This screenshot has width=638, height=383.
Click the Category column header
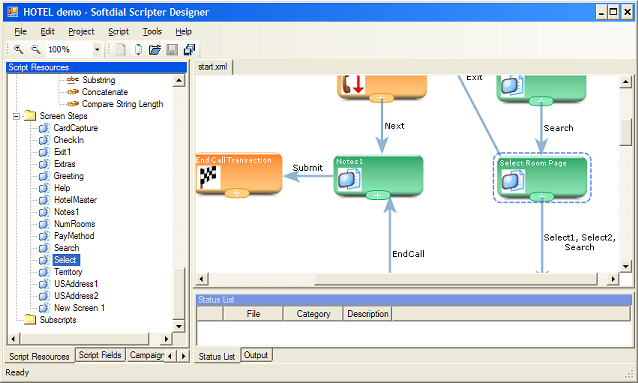313,314
